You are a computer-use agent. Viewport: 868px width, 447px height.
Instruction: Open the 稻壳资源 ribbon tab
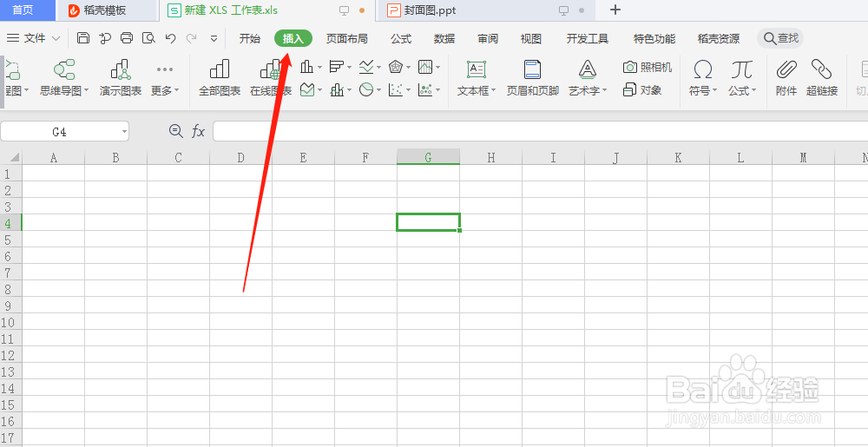pos(719,39)
